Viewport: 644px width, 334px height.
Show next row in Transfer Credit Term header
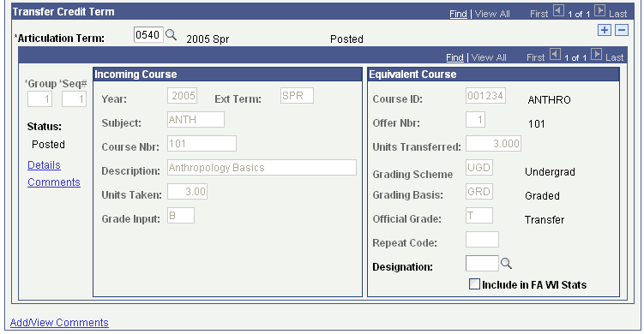pyautogui.click(x=600, y=11)
